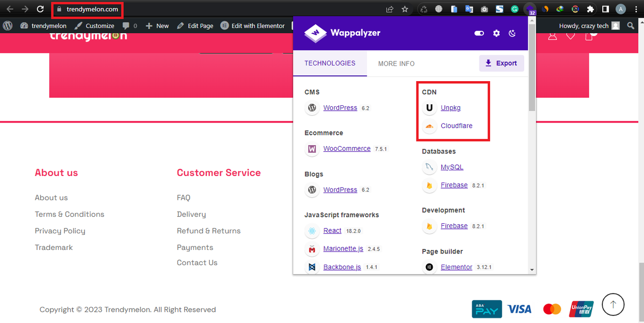Click Edit Page in the admin bar
The height and width of the screenshot is (323, 644).
pyautogui.click(x=195, y=26)
